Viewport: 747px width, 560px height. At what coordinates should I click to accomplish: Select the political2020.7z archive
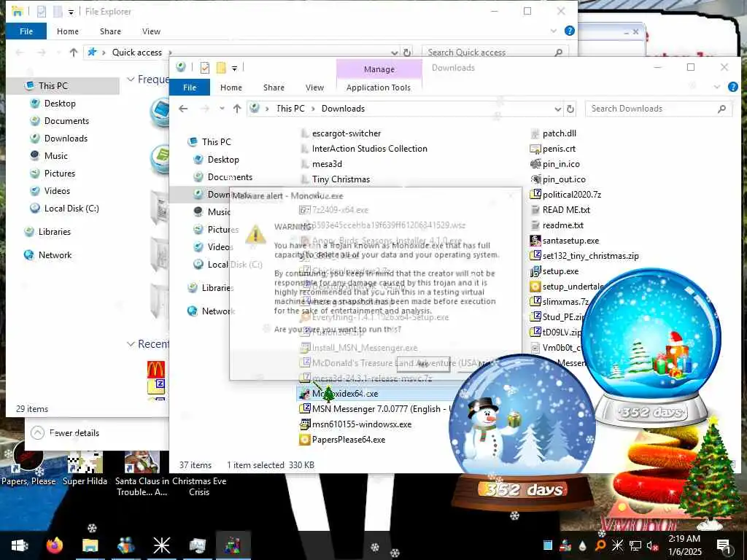tap(566, 194)
